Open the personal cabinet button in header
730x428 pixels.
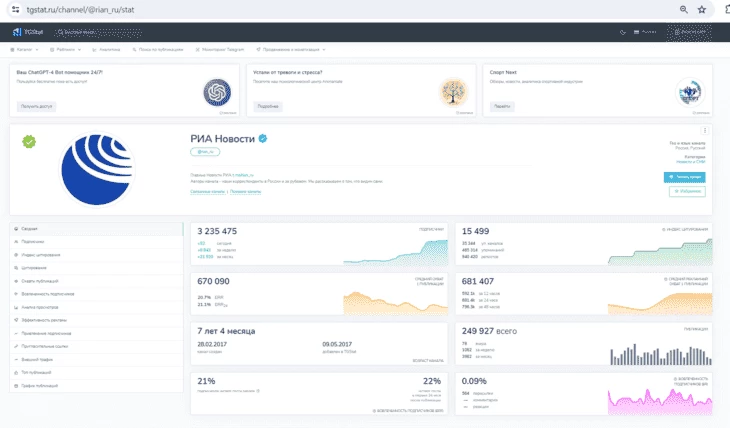coord(689,32)
